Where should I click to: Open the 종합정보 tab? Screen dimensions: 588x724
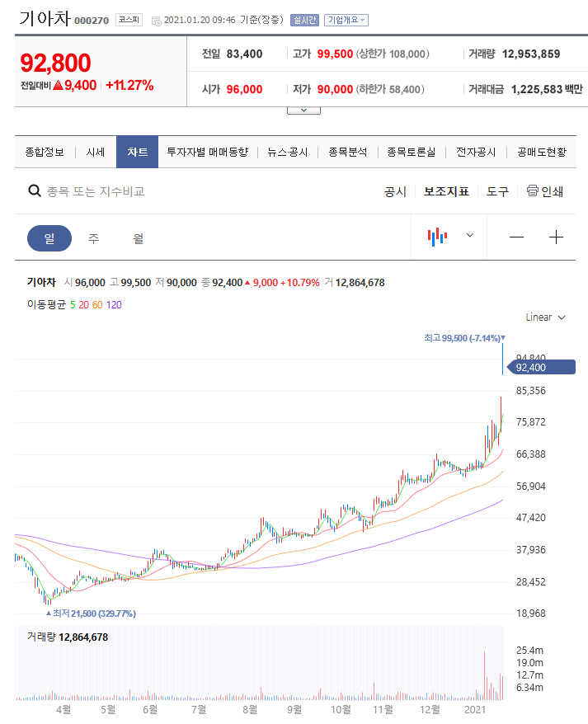(x=45, y=152)
